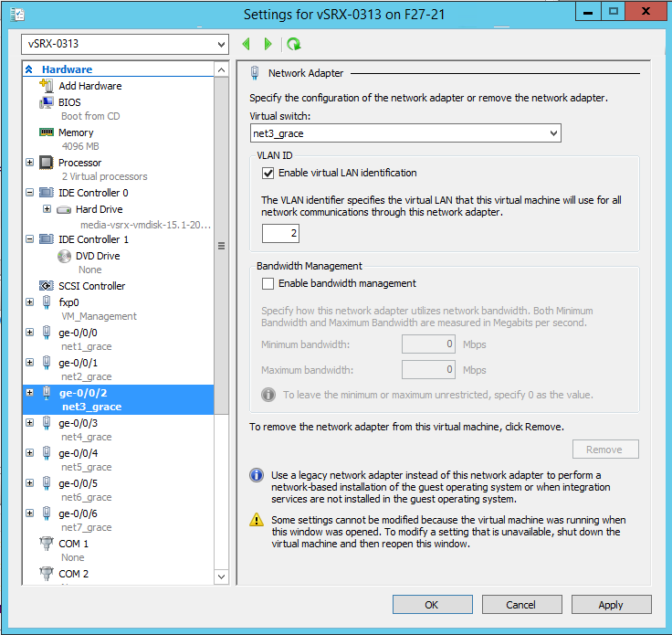Select the 'VM_Management' label under fxp0
Screen dimensions: 672x635
coord(99,316)
